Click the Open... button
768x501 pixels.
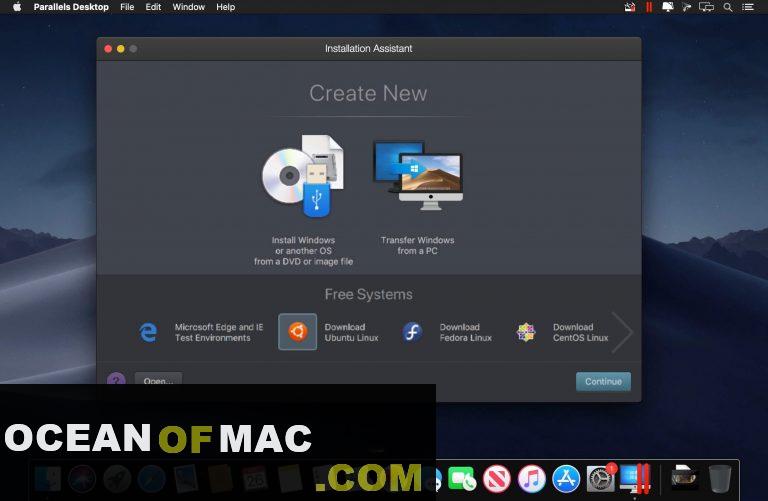(158, 379)
